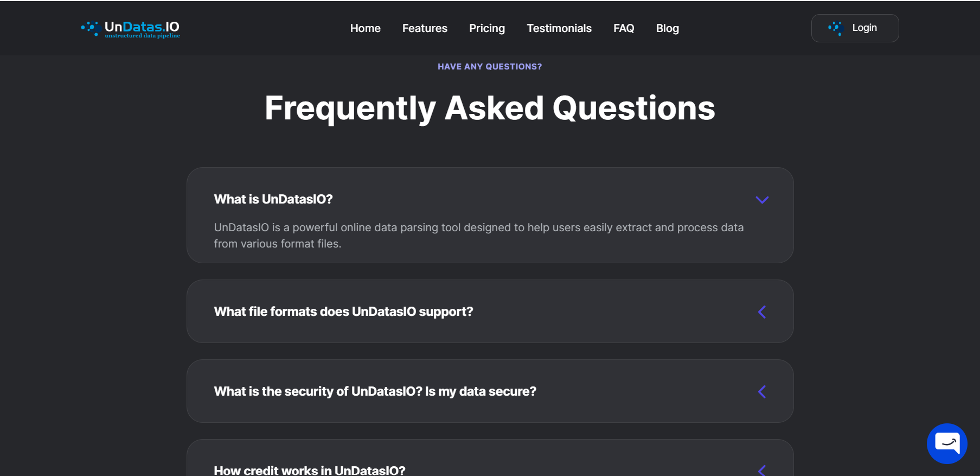Image resolution: width=980 pixels, height=476 pixels.
Task: Click the UnDatas.IO logo
Action: [x=130, y=29]
